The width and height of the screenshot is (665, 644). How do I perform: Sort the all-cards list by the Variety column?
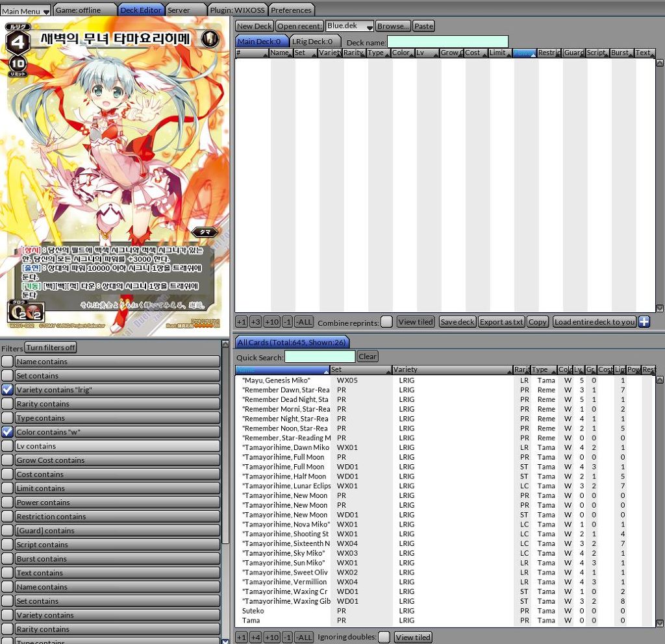click(x=452, y=369)
